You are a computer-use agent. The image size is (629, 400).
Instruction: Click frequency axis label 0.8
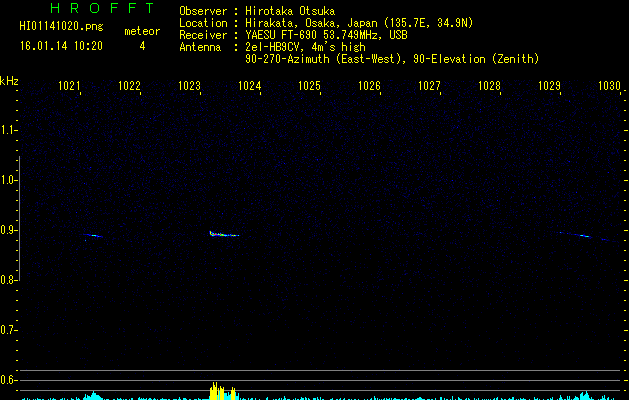pyautogui.click(x=8, y=280)
